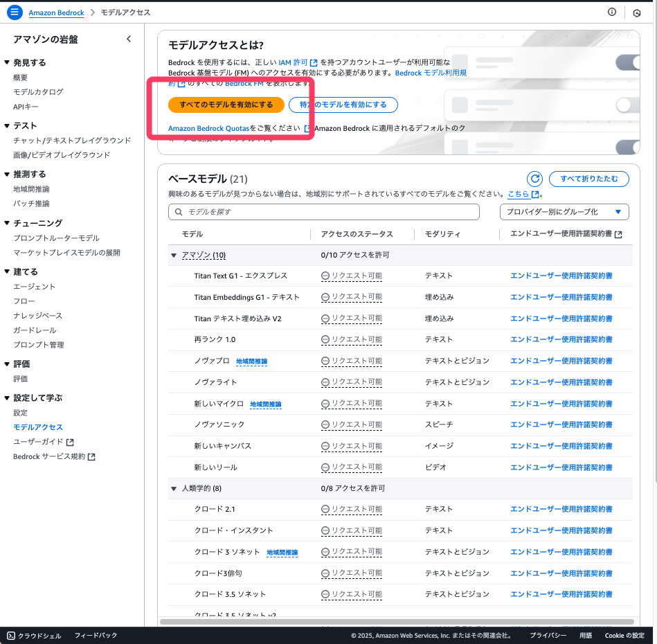Click the すべてのモデルを有効にする button
The image size is (657, 644).
(226, 105)
